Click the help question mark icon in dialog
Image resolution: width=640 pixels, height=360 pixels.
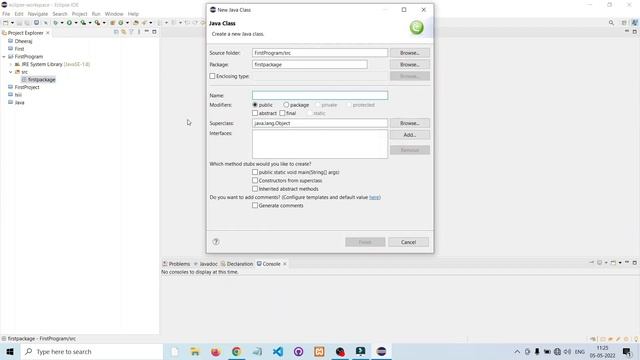click(216, 242)
